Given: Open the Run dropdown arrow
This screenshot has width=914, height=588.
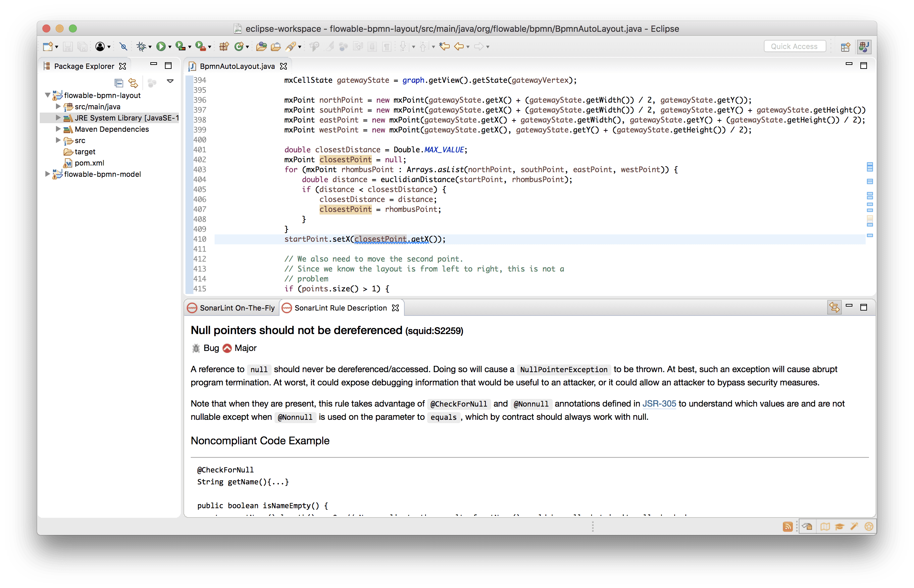Looking at the screenshot, I should pyautogui.click(x=170, y=47).
